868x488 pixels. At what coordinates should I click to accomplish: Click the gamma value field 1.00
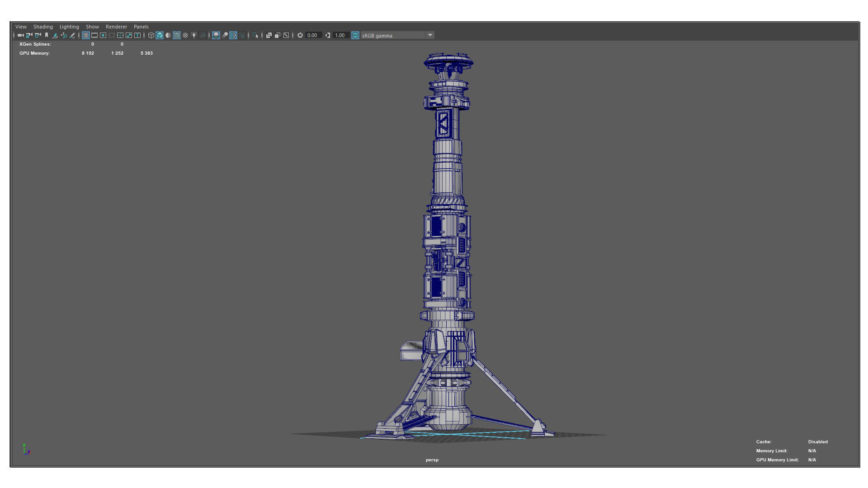click(x=340, y=35)
